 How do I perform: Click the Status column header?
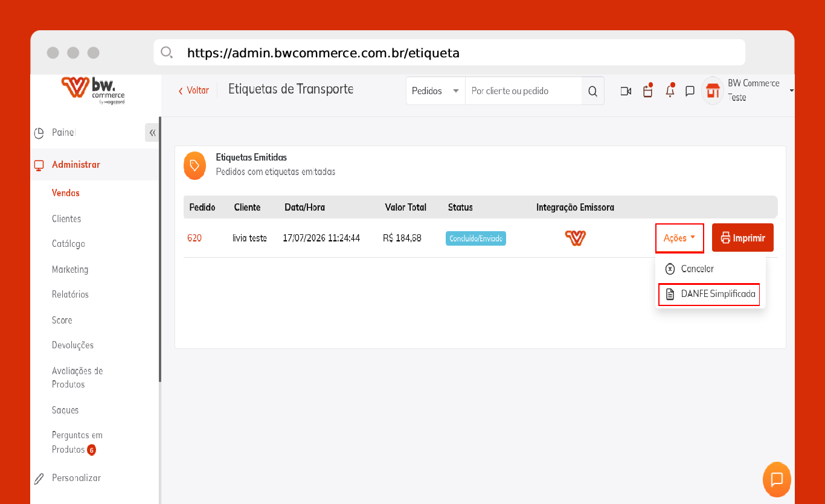pos(460,207)
